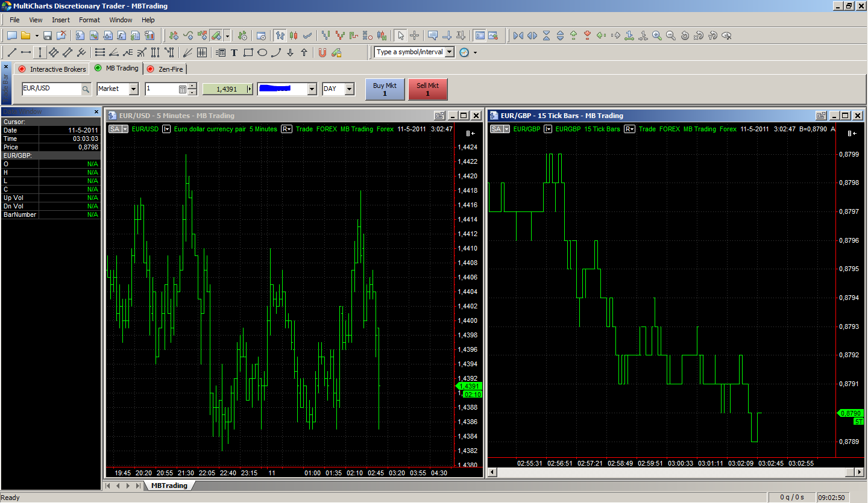Viewport: 868px width, 503px height.
Task: Decrease bar spacing with the compress arrows icon
Action: pos(518,36)
